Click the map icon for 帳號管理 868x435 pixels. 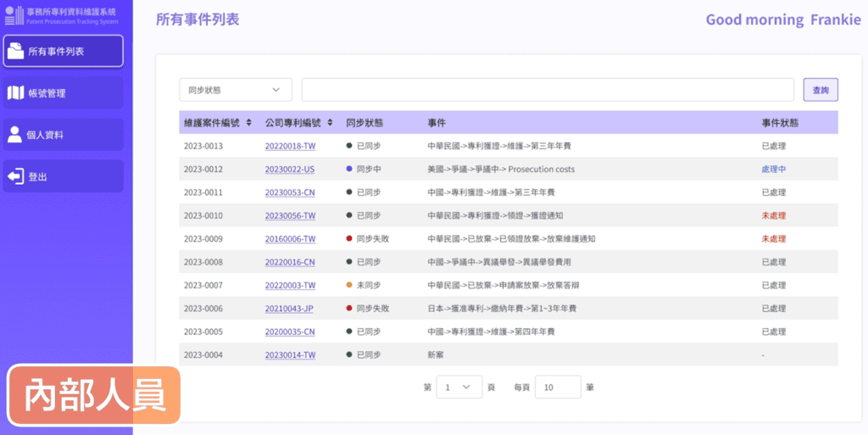pos(15,93)
